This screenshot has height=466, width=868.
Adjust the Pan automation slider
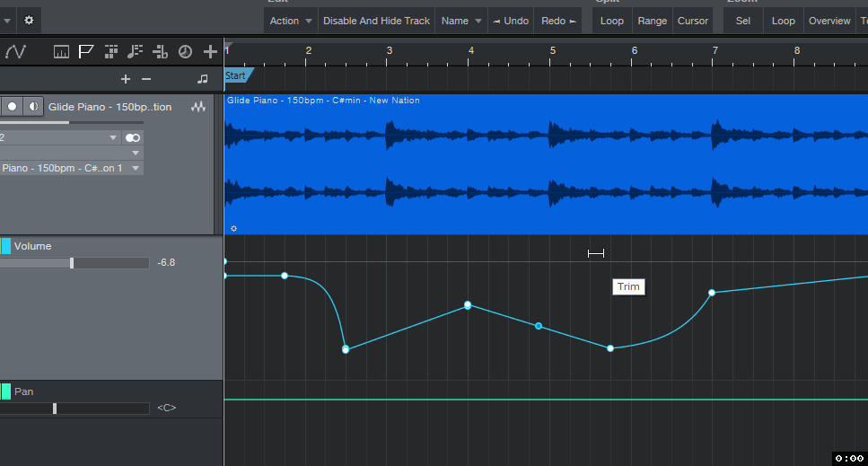pyautogui.click(x=75, y=409)
